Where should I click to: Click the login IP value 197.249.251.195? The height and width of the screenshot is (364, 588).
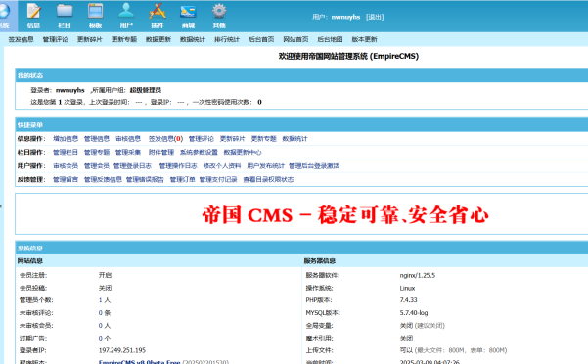click(122, 350)
